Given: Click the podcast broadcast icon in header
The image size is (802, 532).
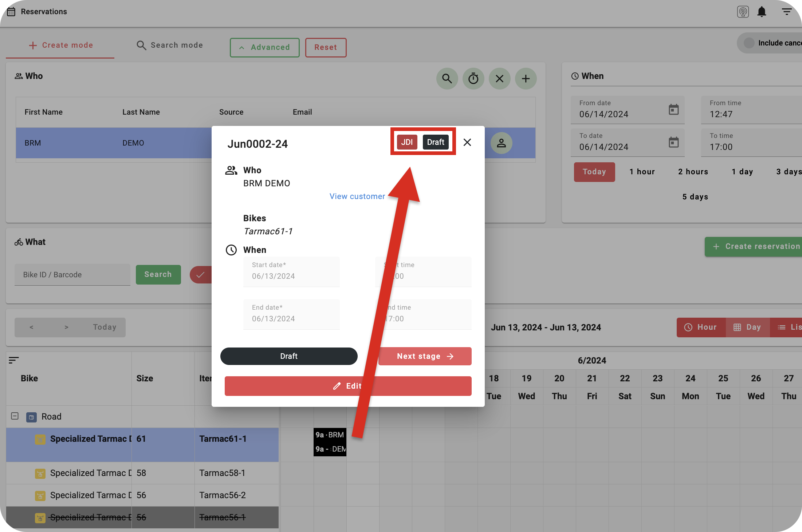Looking at the screenshot, I should (x=743, y=12).
